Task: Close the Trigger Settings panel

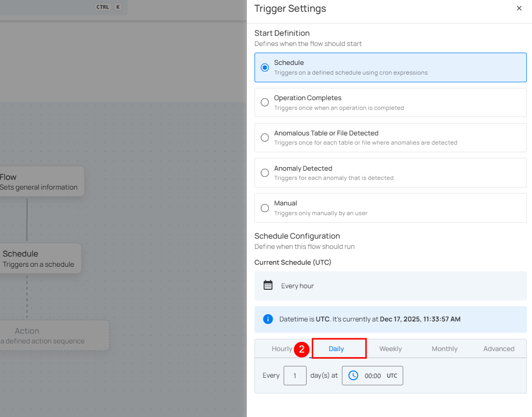Action: (519, 8)
